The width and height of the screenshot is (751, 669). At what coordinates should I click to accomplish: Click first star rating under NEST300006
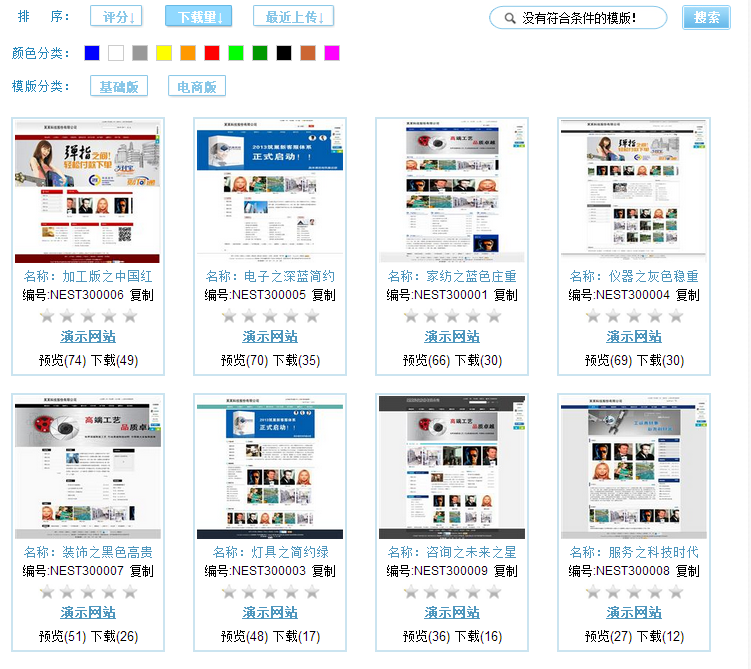(46, 316)
